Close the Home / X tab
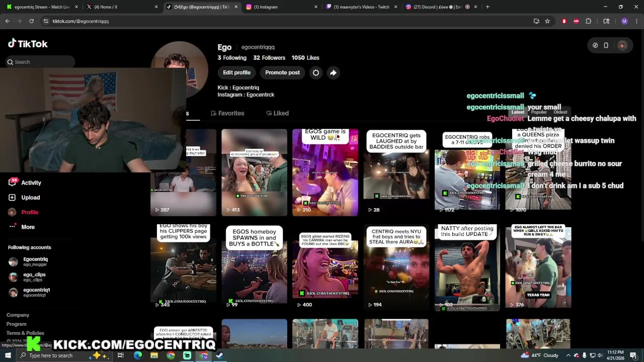Screen dimensions: 644x362 156,7
